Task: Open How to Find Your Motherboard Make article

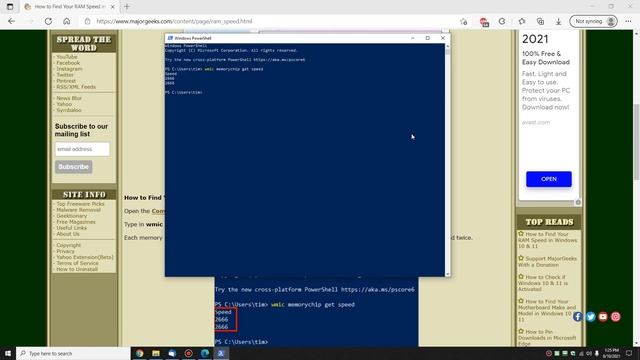Action: pyautogui.click(x=547, y=310)
